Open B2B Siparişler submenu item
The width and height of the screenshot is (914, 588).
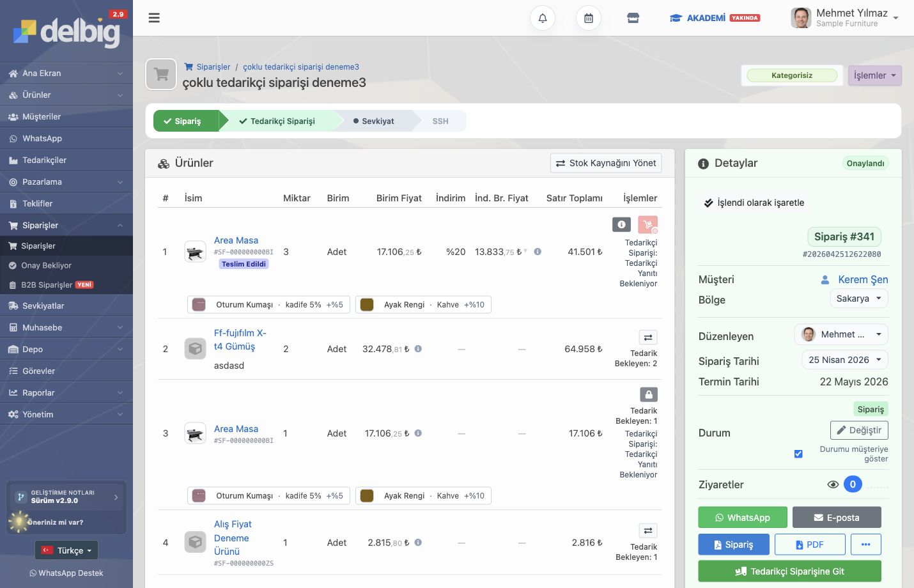[x=66, y=285]
